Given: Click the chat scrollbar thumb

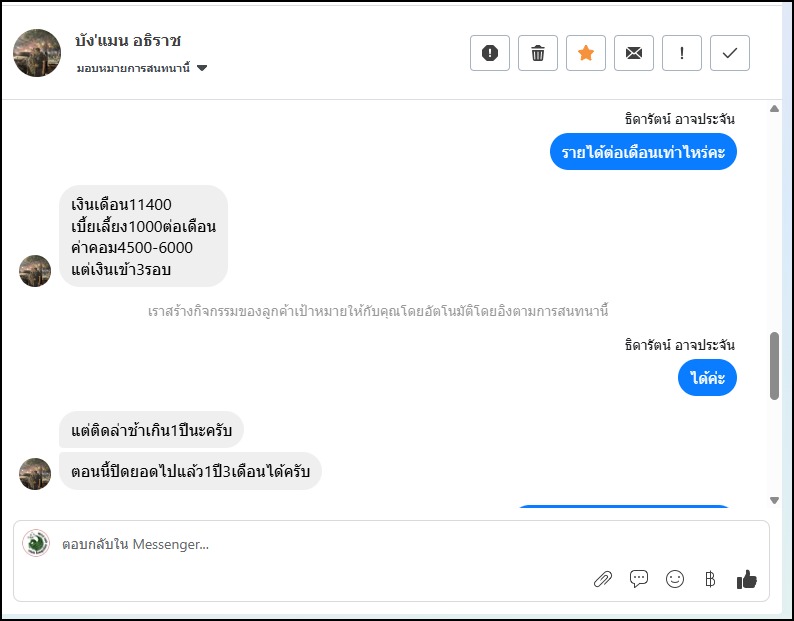Looking at the screenshot, I should 774,365.
